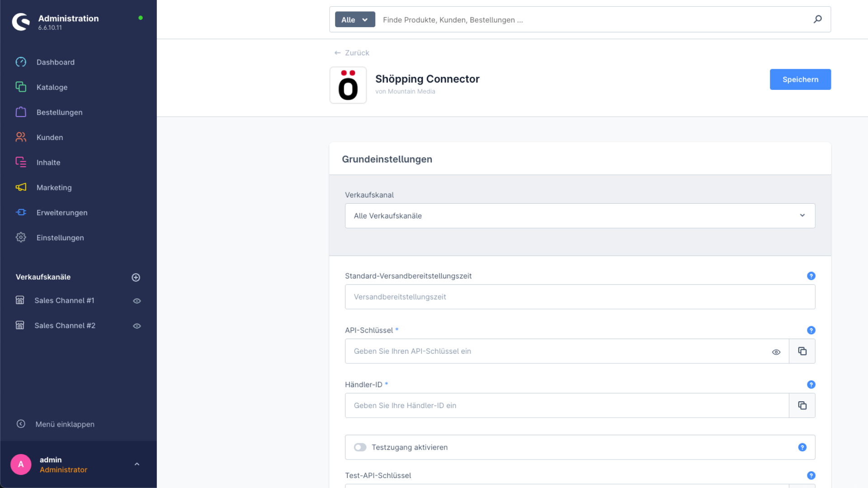Image resolution: width=868 pixels, height=488 pixels.
Task: Open help tooltip for Testzugang aktivieren
Action: [x=802, y=447]
